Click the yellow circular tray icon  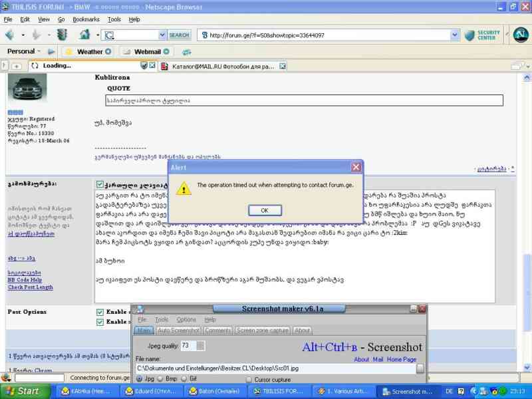pos(495,392)
